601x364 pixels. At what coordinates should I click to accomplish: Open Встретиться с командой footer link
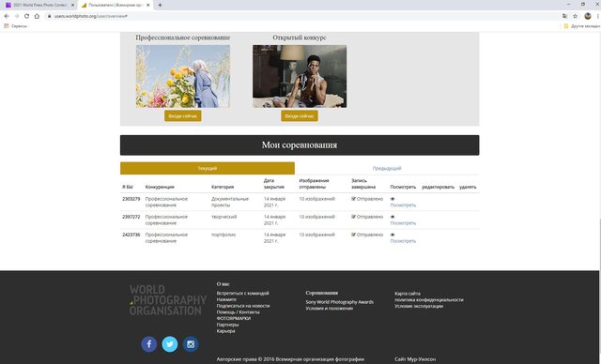click(242, 294)
